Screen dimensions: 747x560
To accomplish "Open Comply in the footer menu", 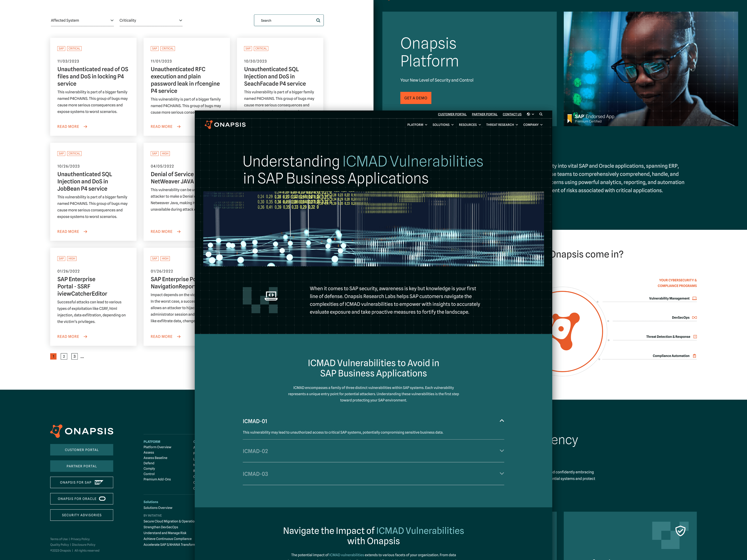I will [149, 469].
